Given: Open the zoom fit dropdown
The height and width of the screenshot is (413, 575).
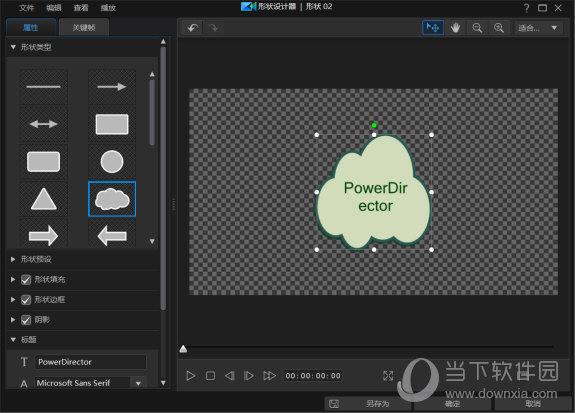Looking at the screenshot, I should pos(538,28).
